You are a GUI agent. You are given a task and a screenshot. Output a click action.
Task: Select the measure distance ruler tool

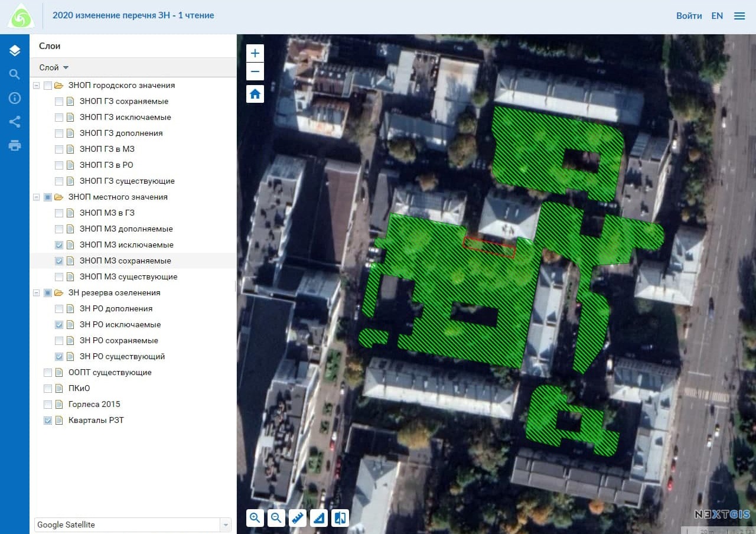(x=298, y=518)
